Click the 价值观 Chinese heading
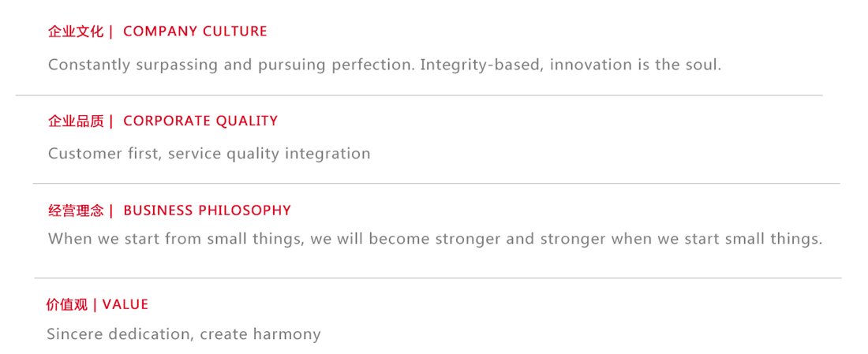Image resolution: width=868 pixels, height=354 pixels. (x=67, y=305)
